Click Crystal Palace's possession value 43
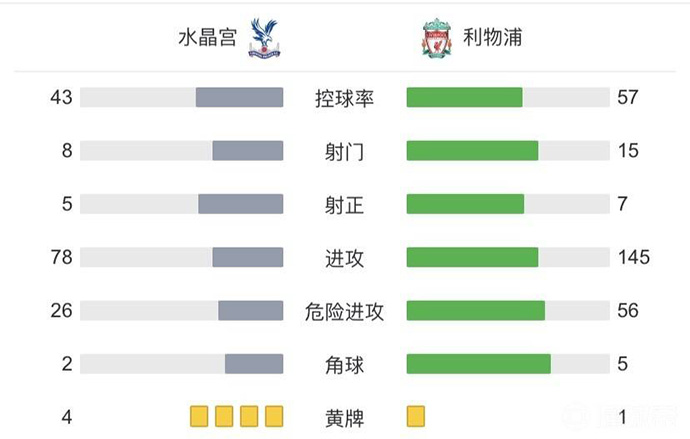 [62, 97]
